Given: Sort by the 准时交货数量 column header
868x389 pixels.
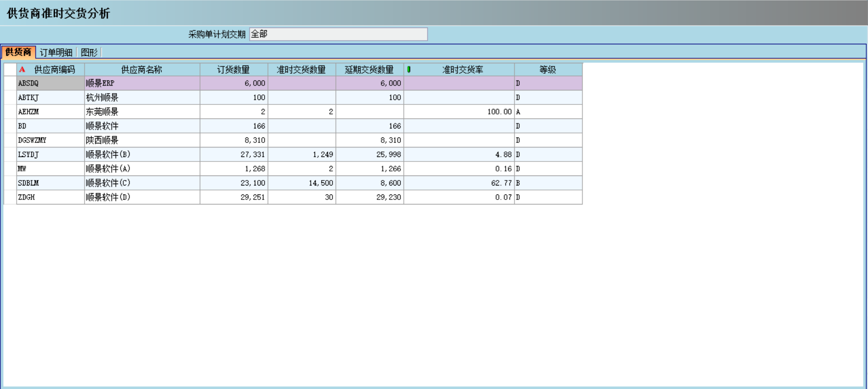Looking at the screenshot, I should point(302,70).
